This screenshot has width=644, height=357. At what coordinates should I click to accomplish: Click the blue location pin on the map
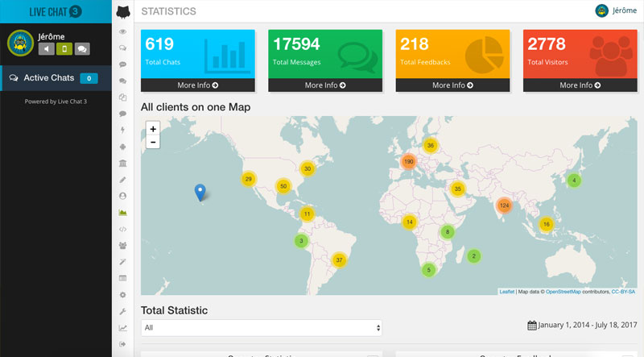pyautogui.click(x=200, y=192)
